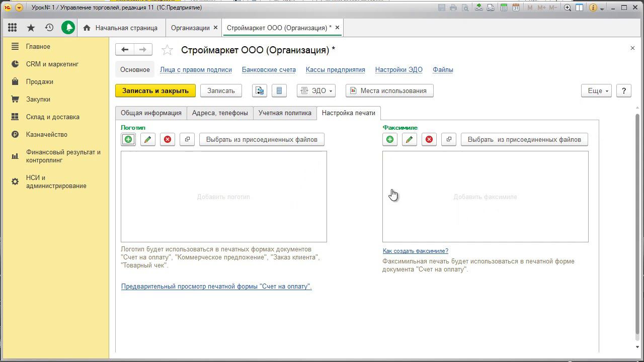644x362 pixels.
Task: Open notifications bell icon
Action: (x=68, y=28)
